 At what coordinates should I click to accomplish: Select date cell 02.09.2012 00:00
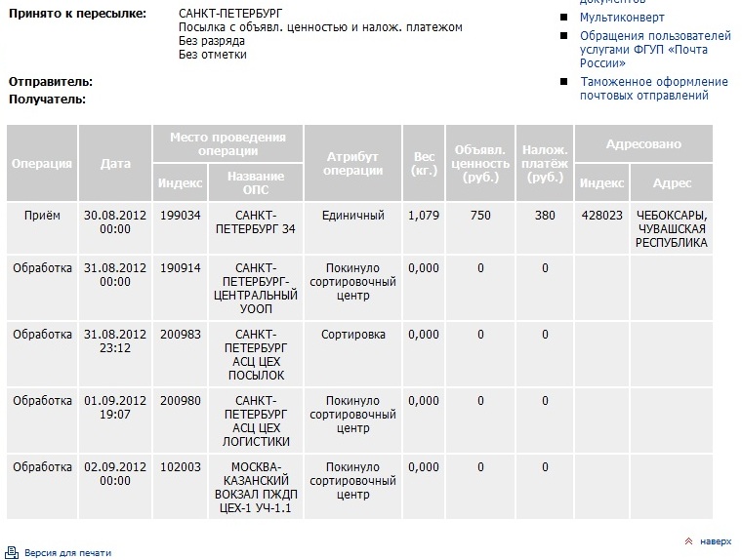115,486
